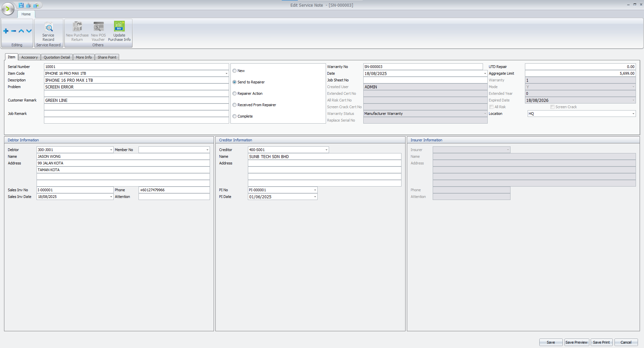
Task: Click the move up arrow icon
Action: [21, 31]
